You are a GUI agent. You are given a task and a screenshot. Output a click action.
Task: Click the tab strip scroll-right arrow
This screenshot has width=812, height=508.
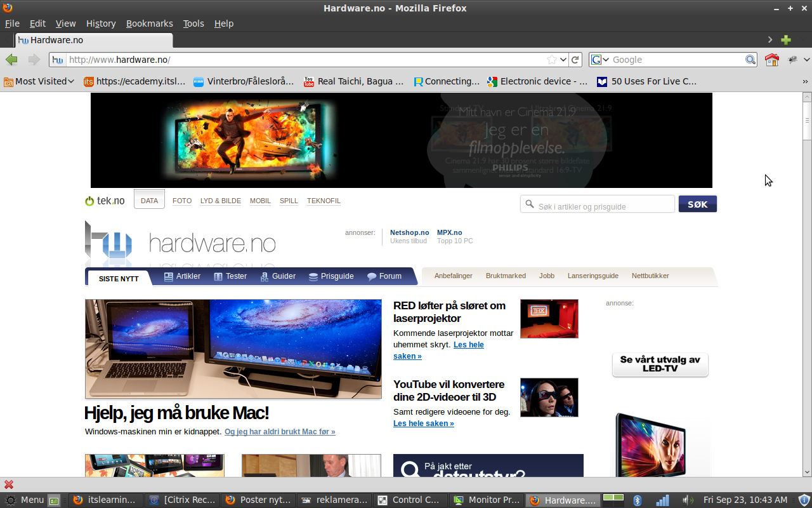click(x=770, y=40)
